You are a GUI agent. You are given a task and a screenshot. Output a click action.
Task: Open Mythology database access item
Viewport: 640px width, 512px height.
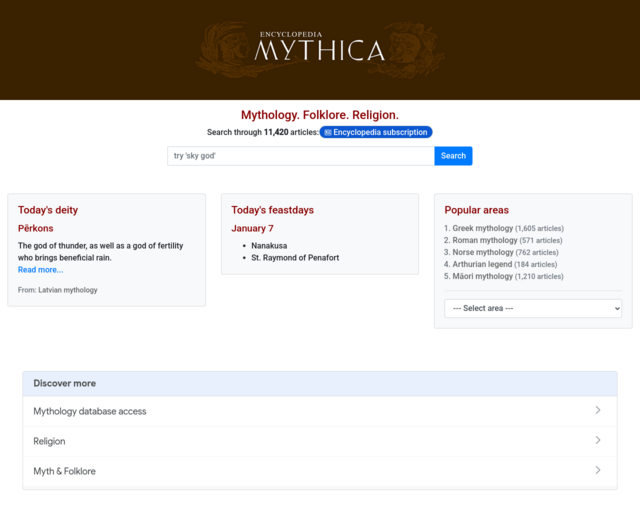(320, 411)
